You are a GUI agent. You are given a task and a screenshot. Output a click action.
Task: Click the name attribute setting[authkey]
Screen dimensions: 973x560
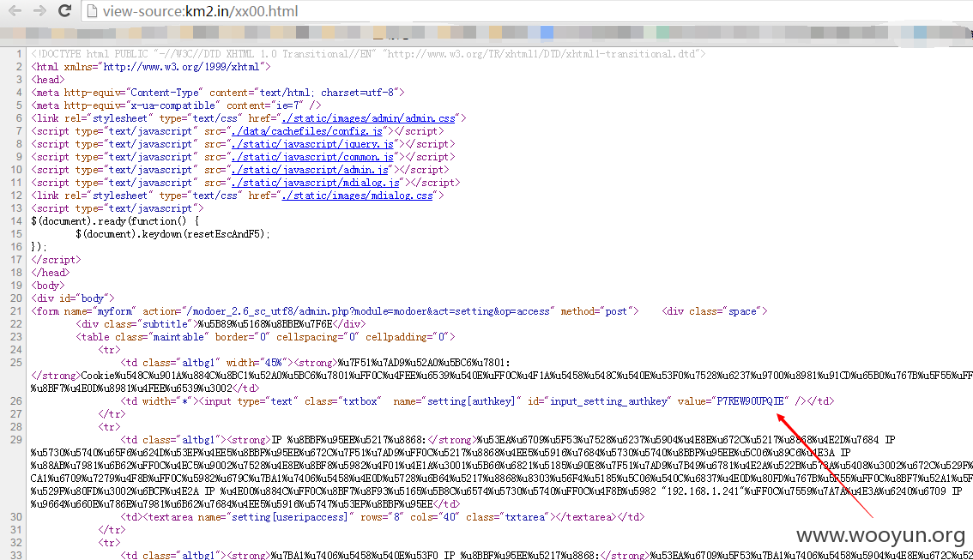tap(471, 401)
